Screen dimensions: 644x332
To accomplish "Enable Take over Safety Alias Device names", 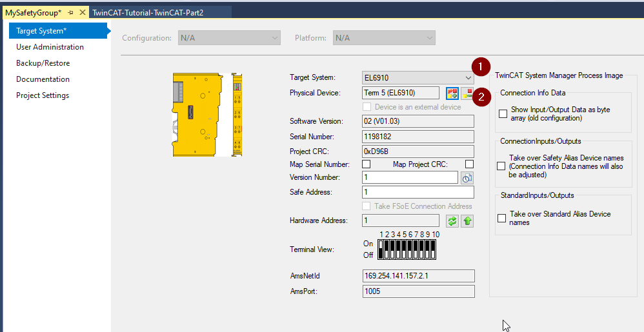I will [501, 166].
